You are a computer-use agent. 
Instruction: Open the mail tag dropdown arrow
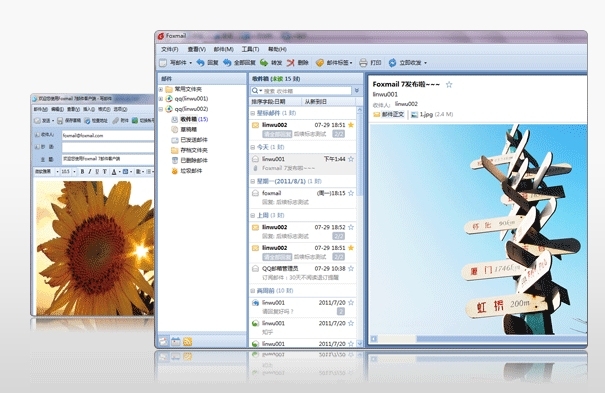[x=351, y=63]
